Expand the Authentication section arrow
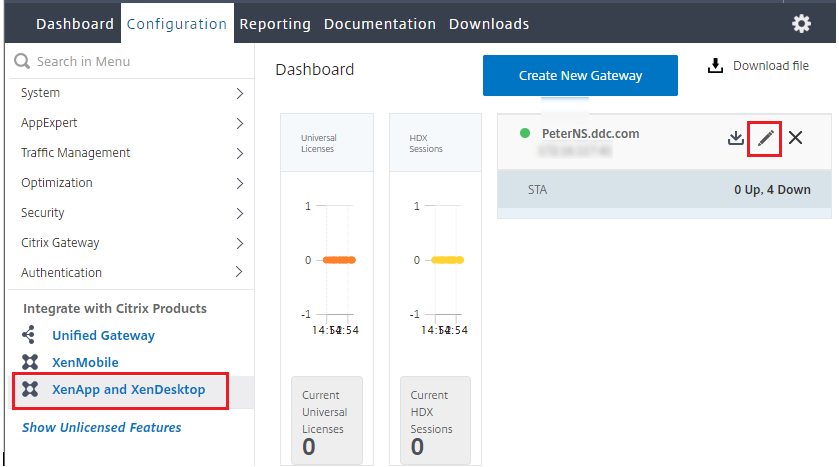This screenshot has width=839, height=467. [x=239, y=272]
